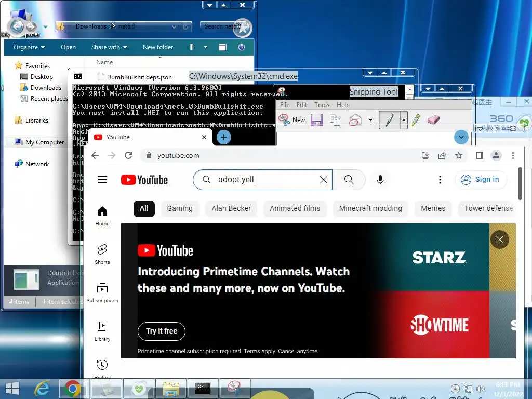
Task: Click Copy icon in Snipping Tool
Action: click(x=335, y=120)
